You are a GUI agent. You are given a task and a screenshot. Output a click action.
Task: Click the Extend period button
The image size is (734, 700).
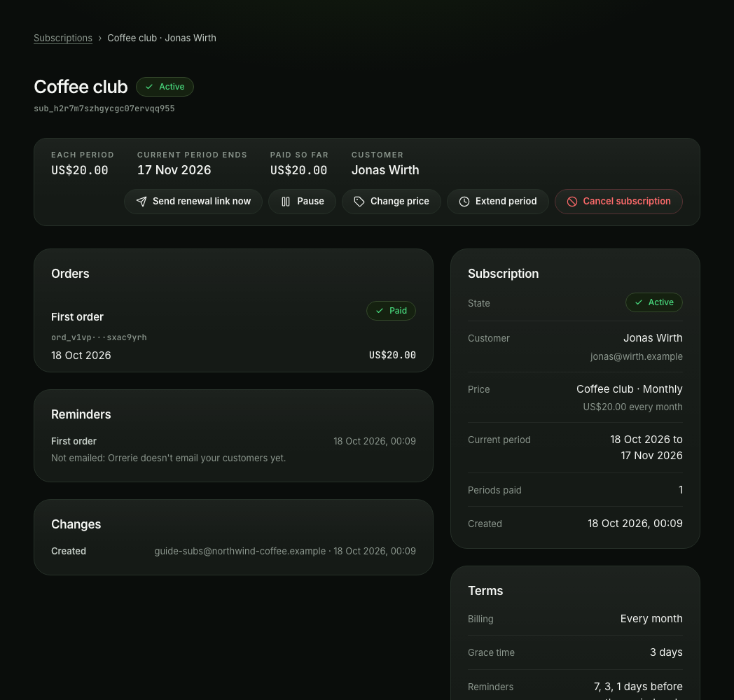click(x=497, y=202)
